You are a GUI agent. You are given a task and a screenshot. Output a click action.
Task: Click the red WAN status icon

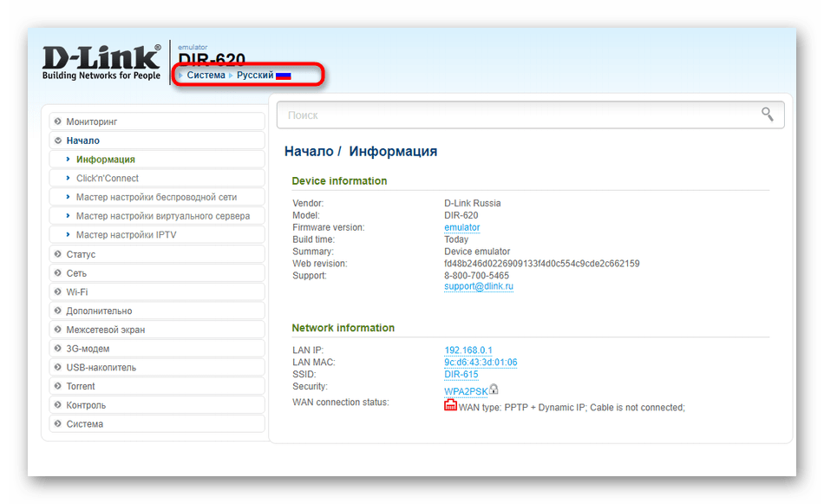(x=450, y=405)
